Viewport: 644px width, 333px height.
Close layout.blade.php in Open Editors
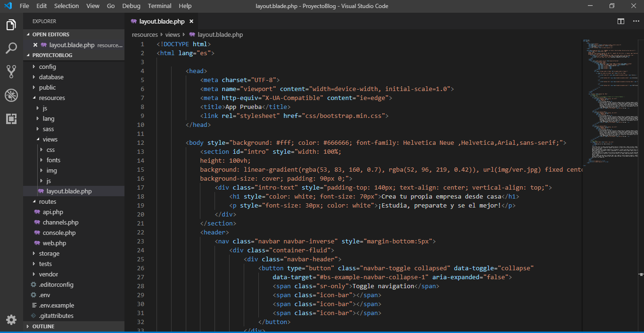[x=35, y=45]
